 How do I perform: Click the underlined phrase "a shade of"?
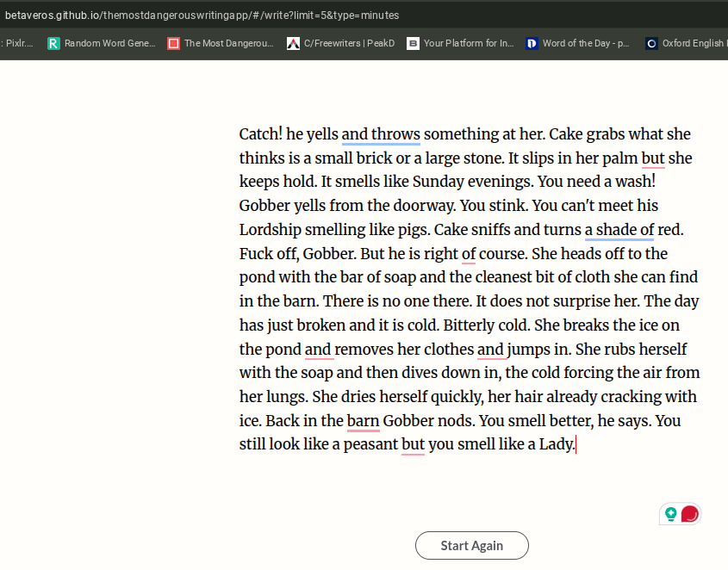tap(619, 230)
